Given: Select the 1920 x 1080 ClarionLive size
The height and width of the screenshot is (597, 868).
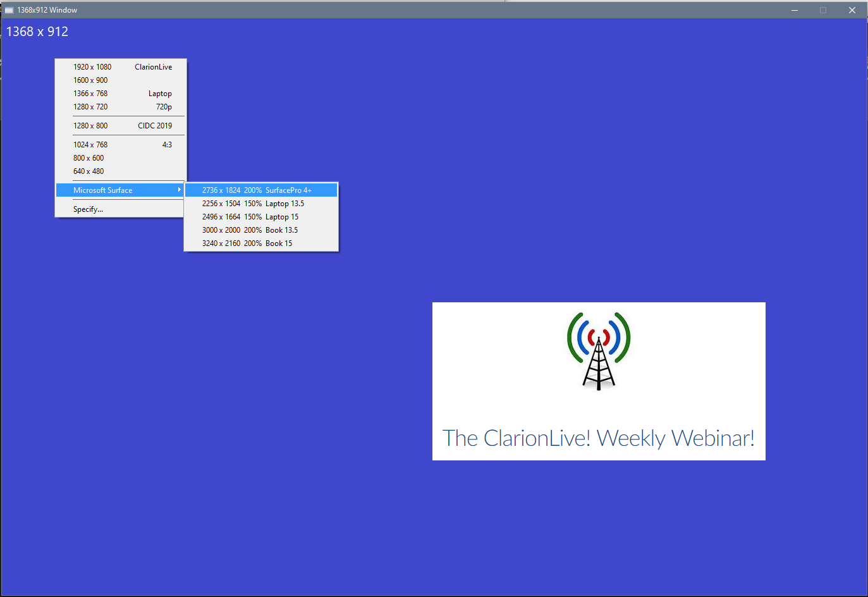Looking at the screenshot, I should pyautogui.click(x=121, y=67).
